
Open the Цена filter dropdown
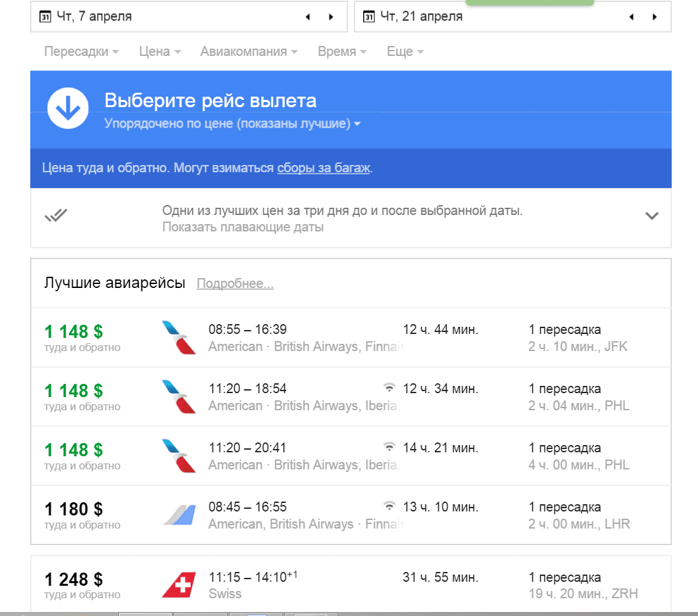(x=160, y=51)
